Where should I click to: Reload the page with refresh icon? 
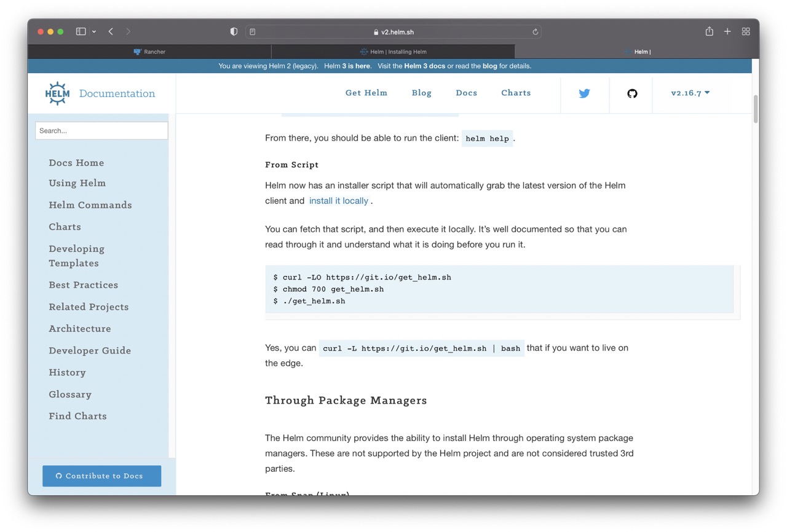pyautogui.click(x=536, y=32)
